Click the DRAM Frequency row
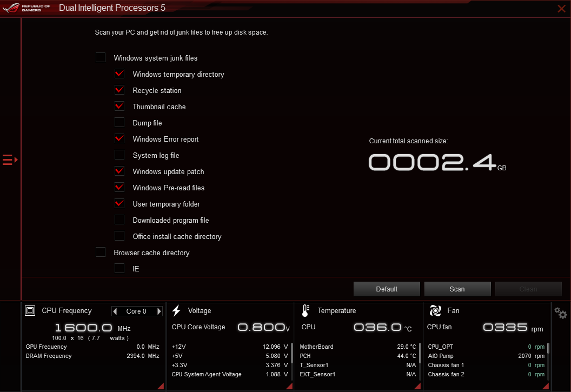Image resolution: width=571 pixels, height=392 pixels. click(92, 356)
